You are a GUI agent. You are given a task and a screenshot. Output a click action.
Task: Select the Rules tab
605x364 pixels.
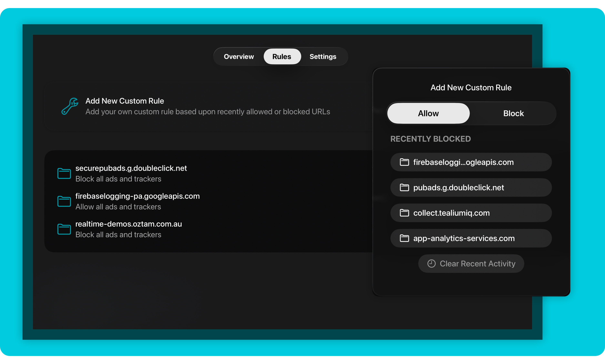[282, 57]
